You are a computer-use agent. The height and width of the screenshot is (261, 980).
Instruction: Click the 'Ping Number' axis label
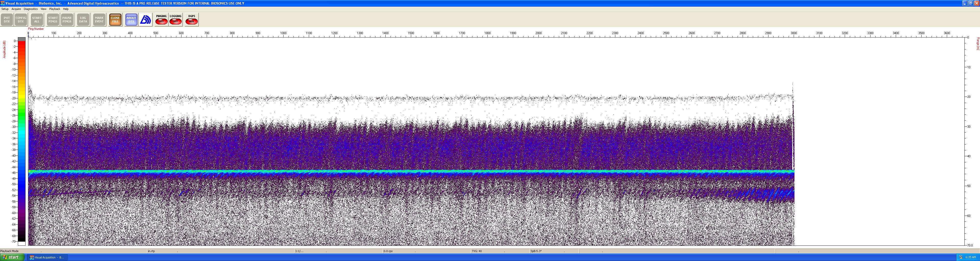(x=36, y=29)
